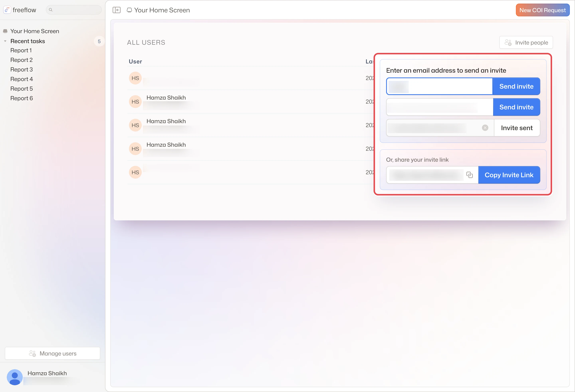Image resolution: width=575 pixels, height=392 pixels.
Task: Collapse the Recent tasks section arrow
Action: click(x=5, y=41)
